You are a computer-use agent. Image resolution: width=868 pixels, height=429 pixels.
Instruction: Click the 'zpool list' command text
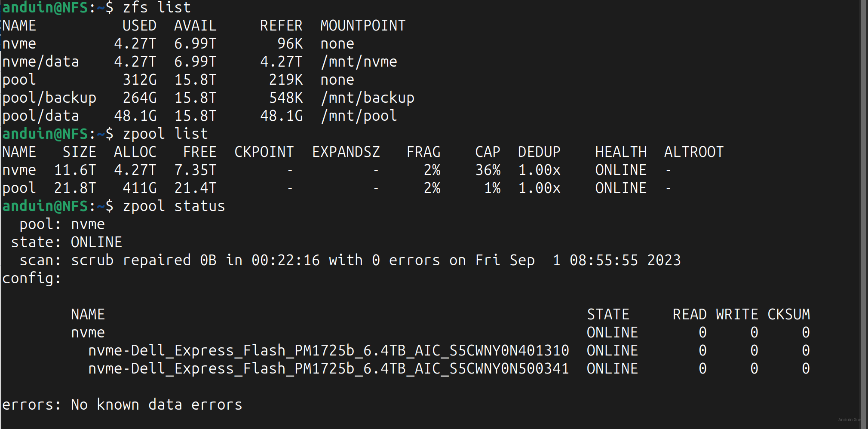(165, 134)
